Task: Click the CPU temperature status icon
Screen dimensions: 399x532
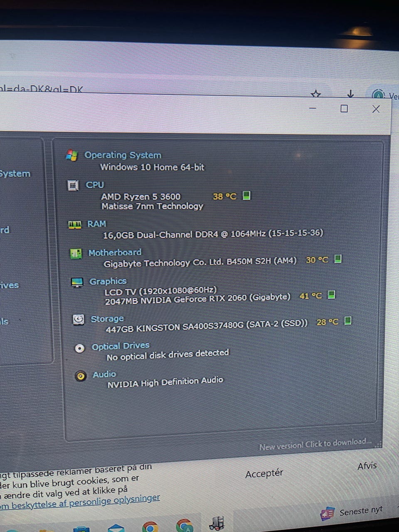Action: (x=246, y=195)
